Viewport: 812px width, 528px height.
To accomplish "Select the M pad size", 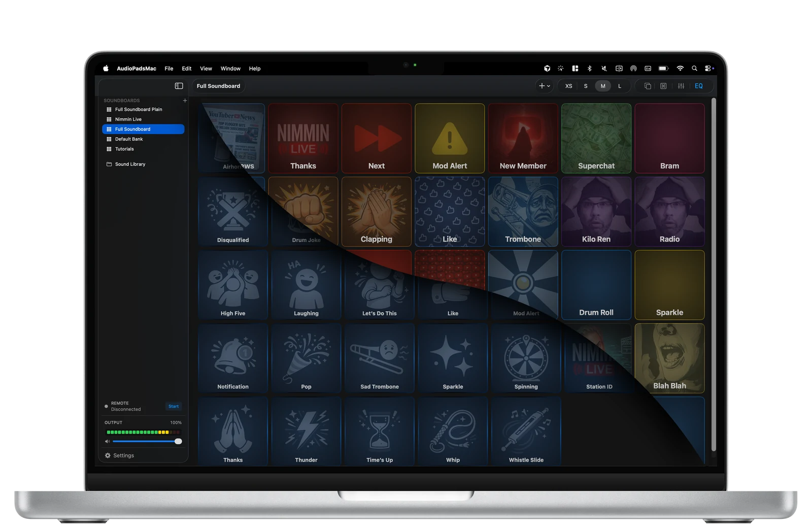I will [603, 86].
